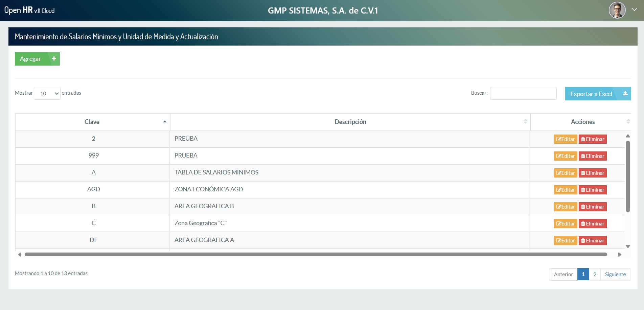Delete the PRUEBA row with clave 999
The width and height of the screenshot is (644, 310).
point(593,156)
